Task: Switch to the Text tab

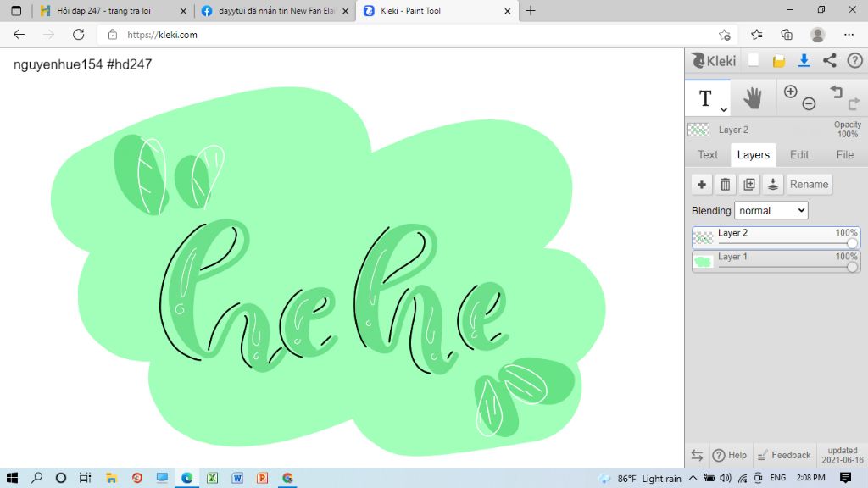Action: [x=708, y=155]
